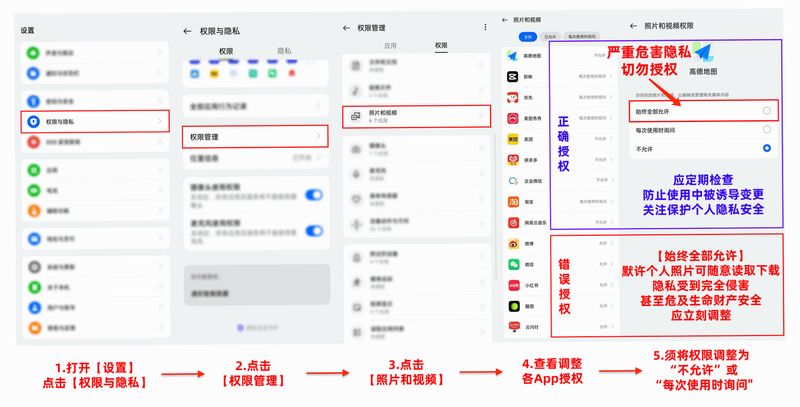Open the 云闪付 row chevron
Image resolution: width=800 pixels, height=407 pixels.
(x=612, y=327)
